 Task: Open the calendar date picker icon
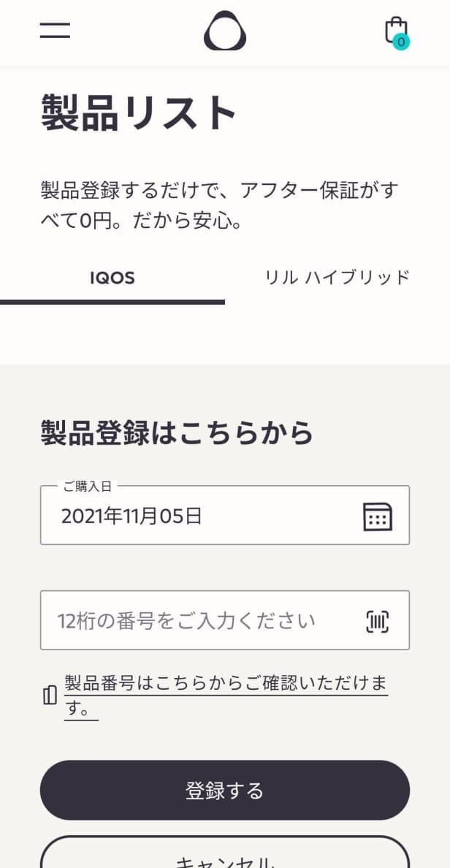point(378,516)
